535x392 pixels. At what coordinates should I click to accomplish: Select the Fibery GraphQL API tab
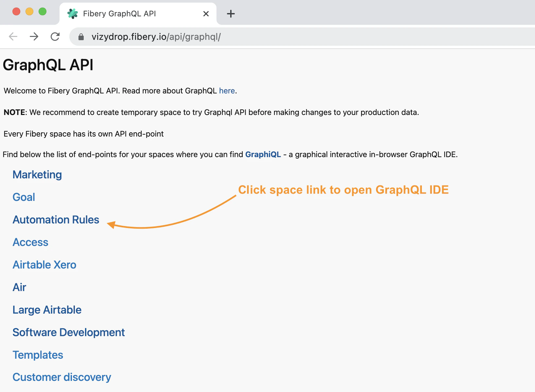point(138,14)
